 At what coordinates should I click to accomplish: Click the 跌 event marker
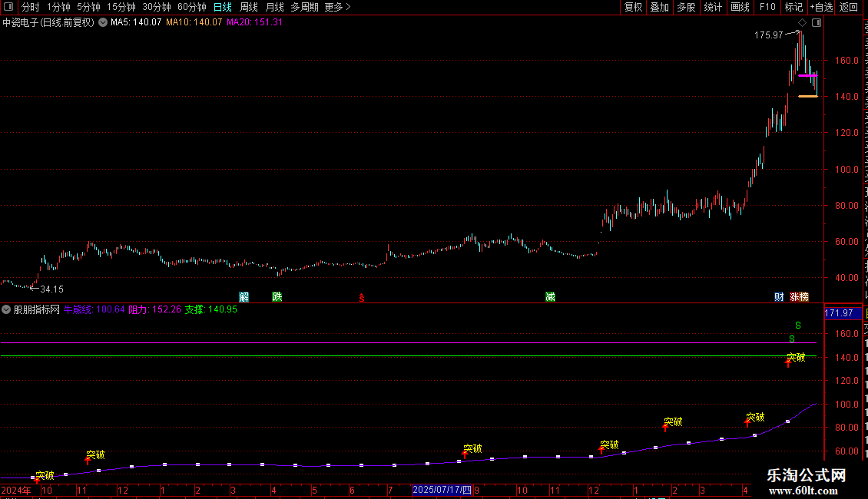point(277,297)
